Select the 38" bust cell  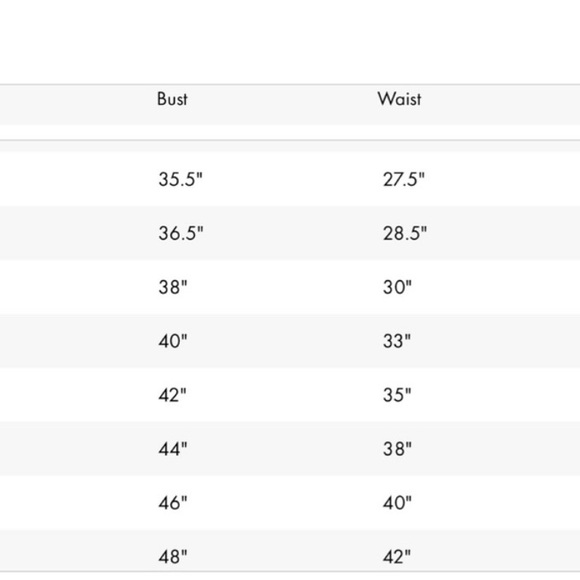(173, 287)
